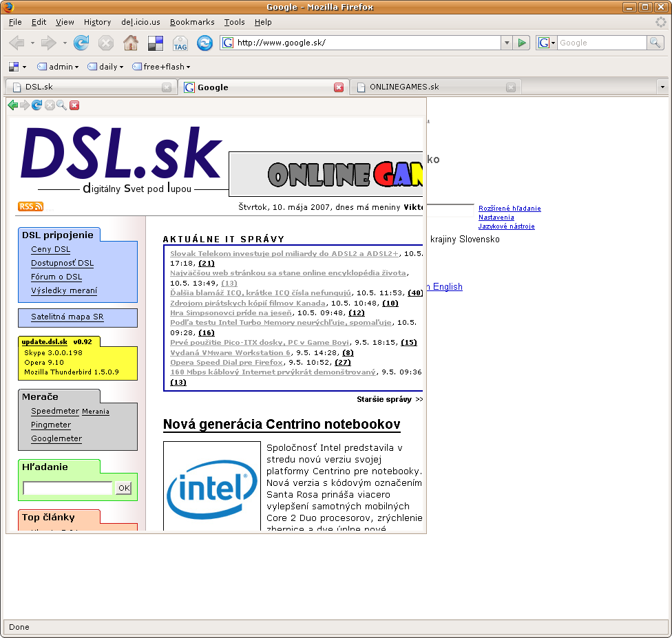The height and width of the screenshot is (638, 672).
Task: Open del.icio.us bookmarks icon in toolbar
Action: [156, 43]
